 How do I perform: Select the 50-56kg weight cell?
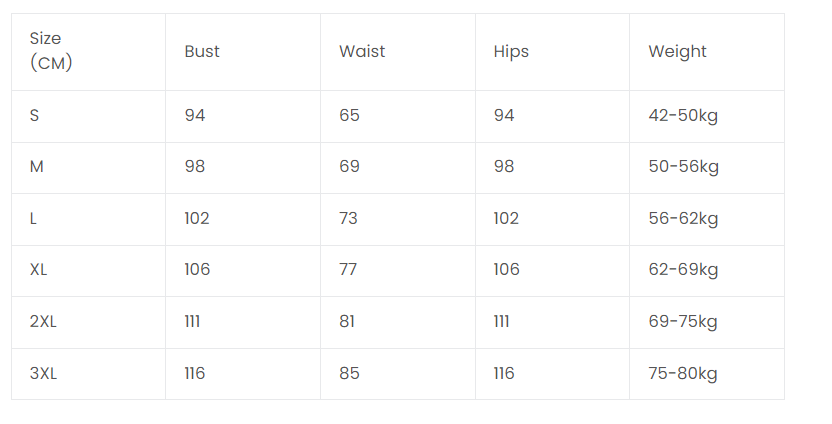click(683, 167)
